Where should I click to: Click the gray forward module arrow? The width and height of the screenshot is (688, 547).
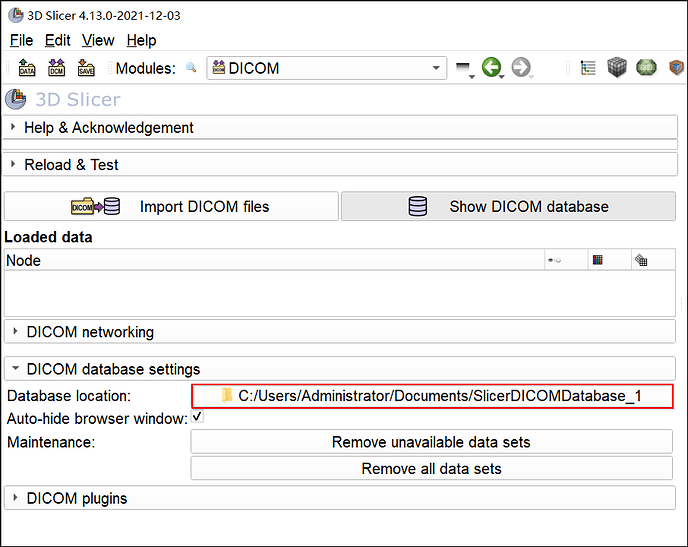pyautogui.click(x=521, y=68)
